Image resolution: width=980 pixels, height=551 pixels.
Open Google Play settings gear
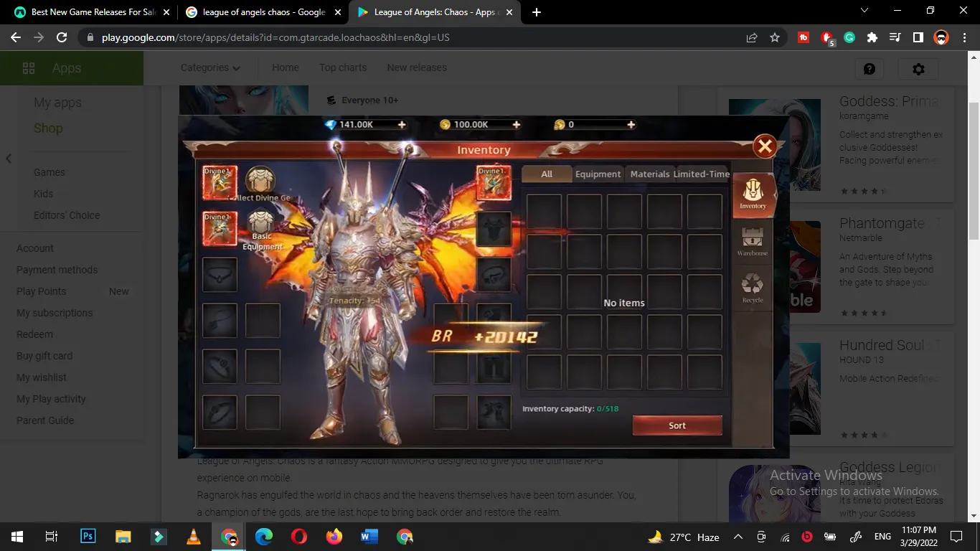918,69
